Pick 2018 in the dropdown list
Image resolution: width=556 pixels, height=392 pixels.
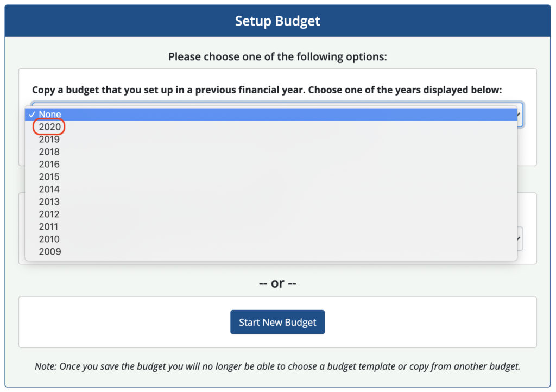click(x=271, y=151)
